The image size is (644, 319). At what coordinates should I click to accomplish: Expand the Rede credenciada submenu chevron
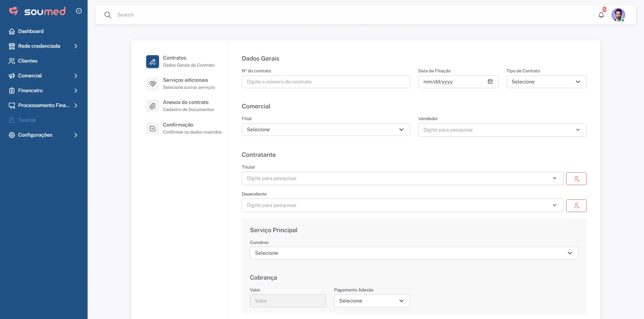click(76, 46)
